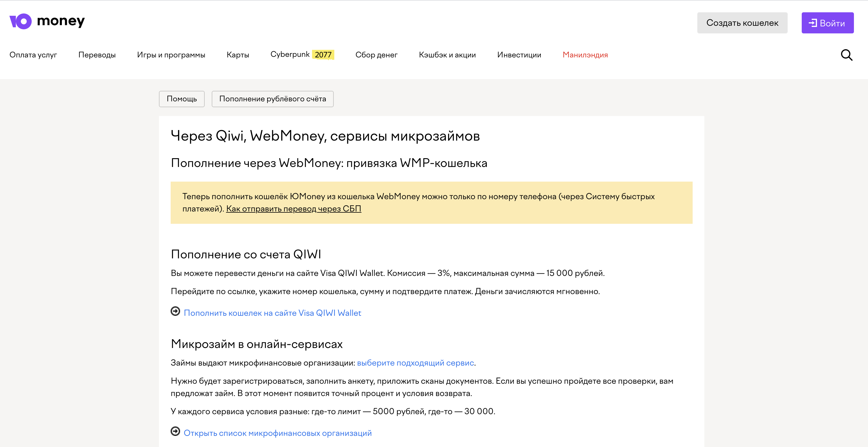The height and width of the screenshot is (447, 868).
Task: Click the heading Микрозайм в онлайн-сервисах
Action: 256,344
